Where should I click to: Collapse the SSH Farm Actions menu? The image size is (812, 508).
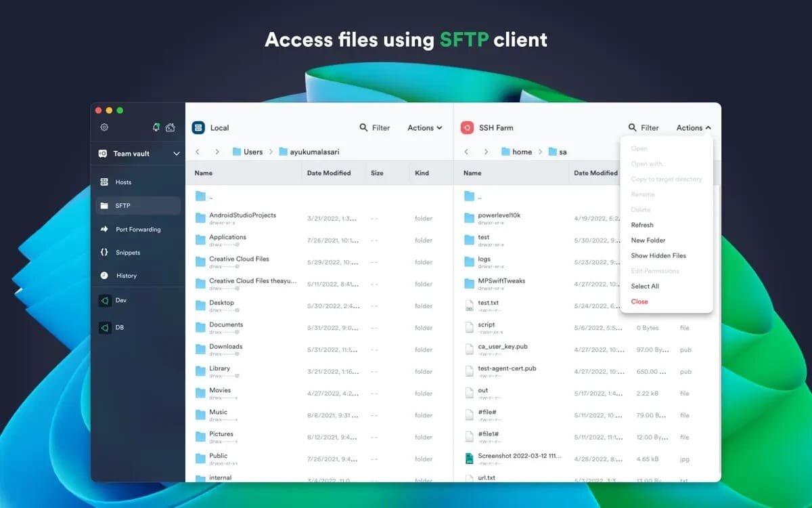tap(694, 127)
